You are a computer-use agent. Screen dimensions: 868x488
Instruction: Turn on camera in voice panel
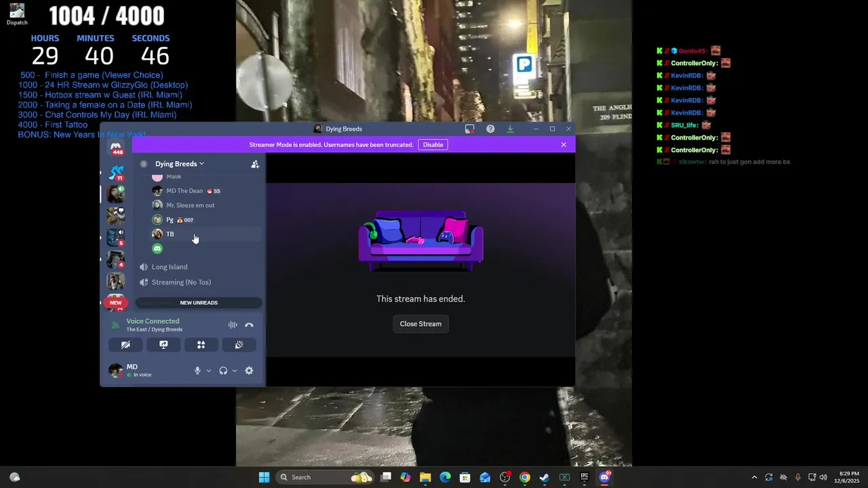pos(125,345)
